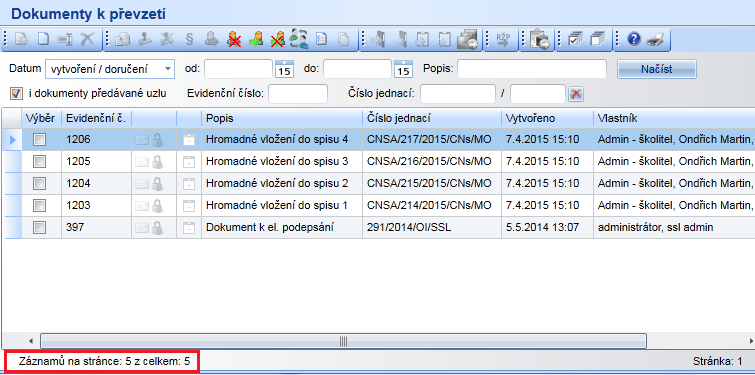Click the paragraph sign (§) toolbar icon
The image size is (755, 375).
pos(189,39)
